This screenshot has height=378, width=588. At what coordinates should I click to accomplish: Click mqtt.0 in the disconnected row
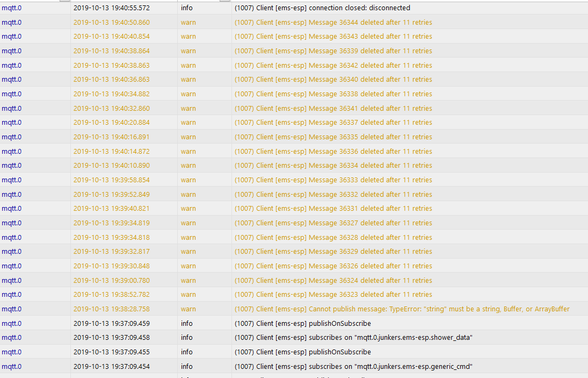pos(12,8)
